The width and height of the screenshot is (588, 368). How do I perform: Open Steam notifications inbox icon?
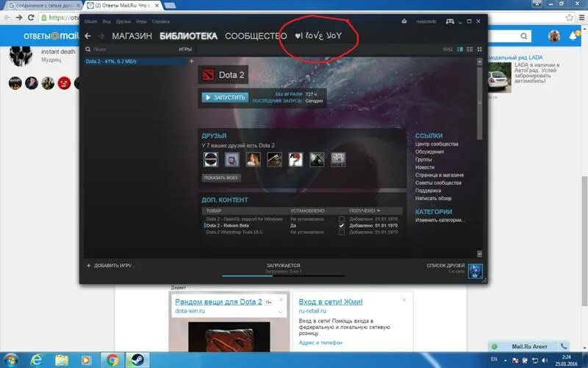click(404, 21)
